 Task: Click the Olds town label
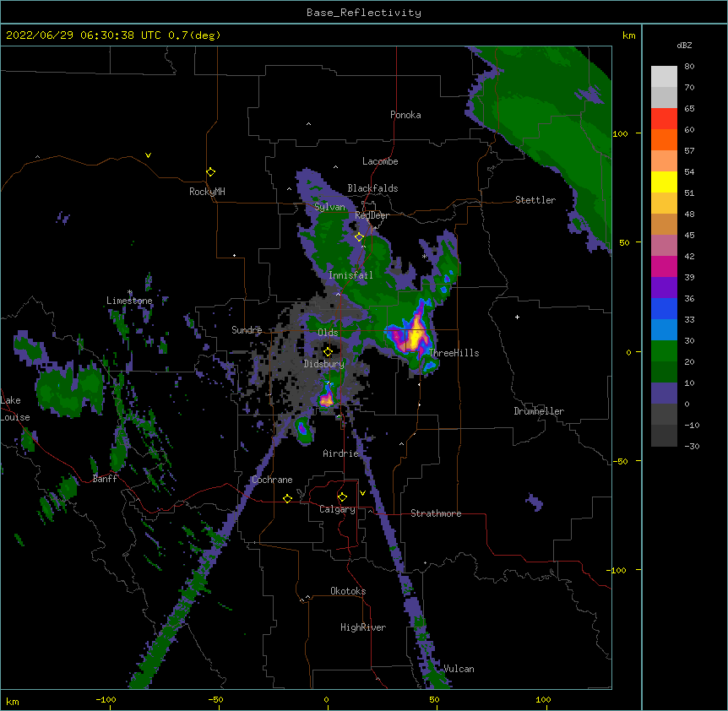pos(328,333)
